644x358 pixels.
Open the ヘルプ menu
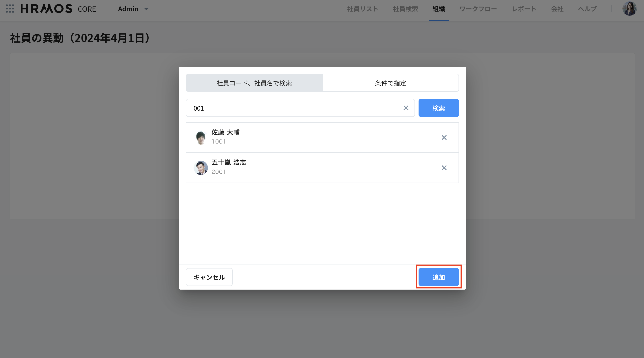point(587,9)
